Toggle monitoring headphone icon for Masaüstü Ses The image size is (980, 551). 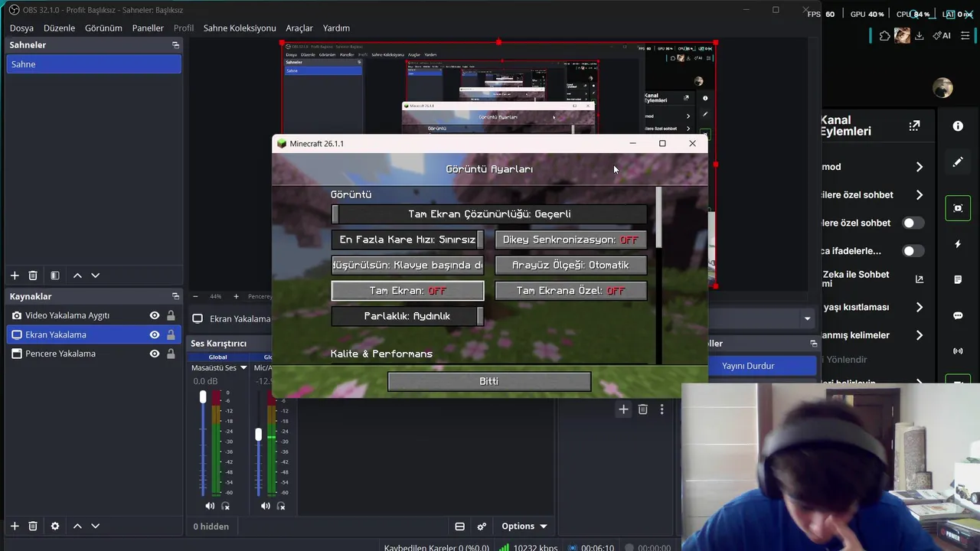pyautogui.click(x=226, y=506)
